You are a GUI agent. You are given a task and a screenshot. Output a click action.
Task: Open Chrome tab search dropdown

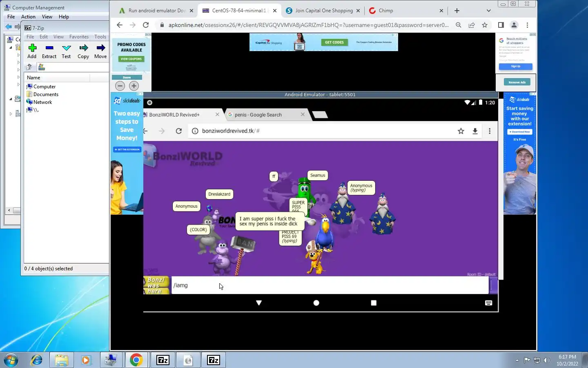[489, 11]
